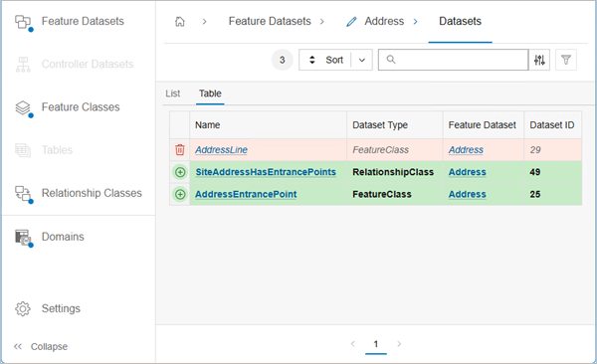Open AddressEntrancePoint link
This screenshot has height=364, width=597.
point(246,194)
